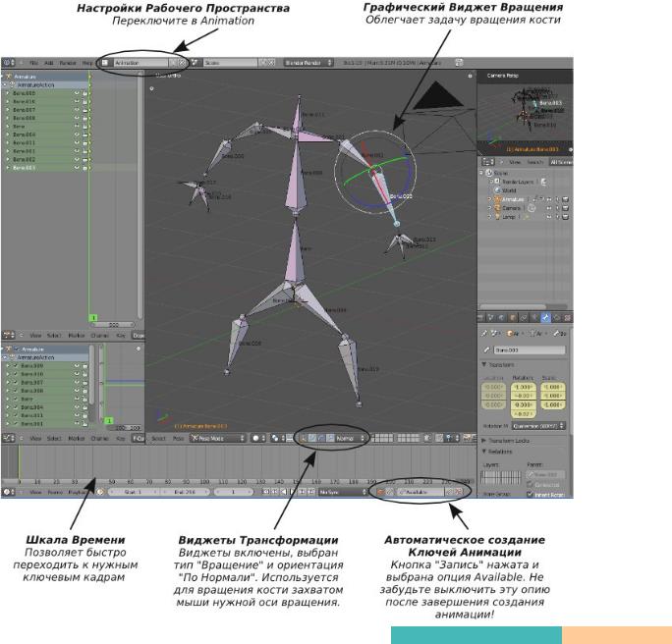Toggle the 3D manipulator widget icon
Screen dimensions: 672x644
(303, 438)
